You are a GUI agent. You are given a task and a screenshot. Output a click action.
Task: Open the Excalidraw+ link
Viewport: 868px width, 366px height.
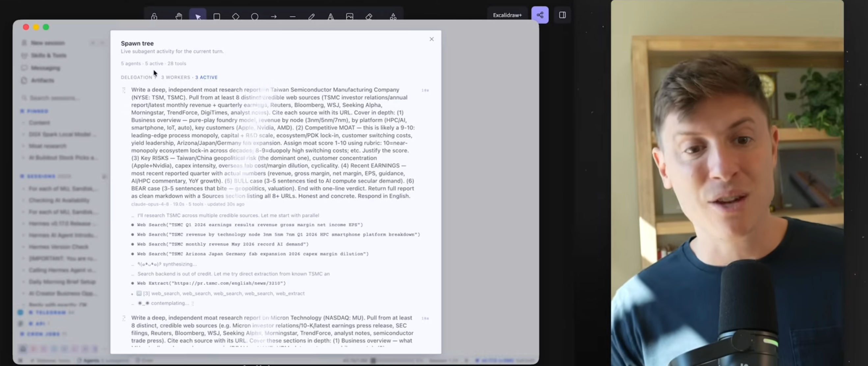point(507,15)
